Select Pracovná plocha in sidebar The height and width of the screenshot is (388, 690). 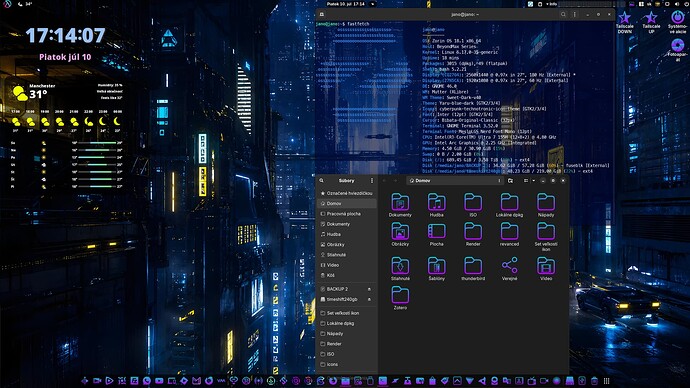(x=347, y=214)
